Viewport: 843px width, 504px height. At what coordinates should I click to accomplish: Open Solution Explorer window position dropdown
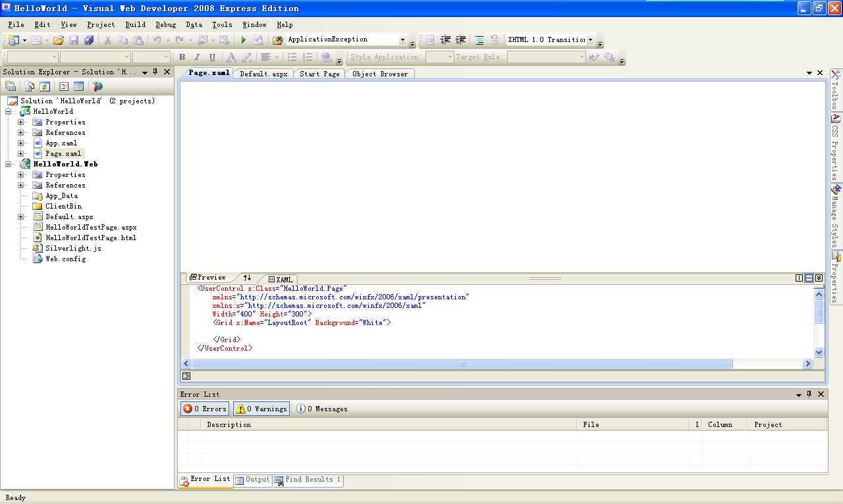144,72
